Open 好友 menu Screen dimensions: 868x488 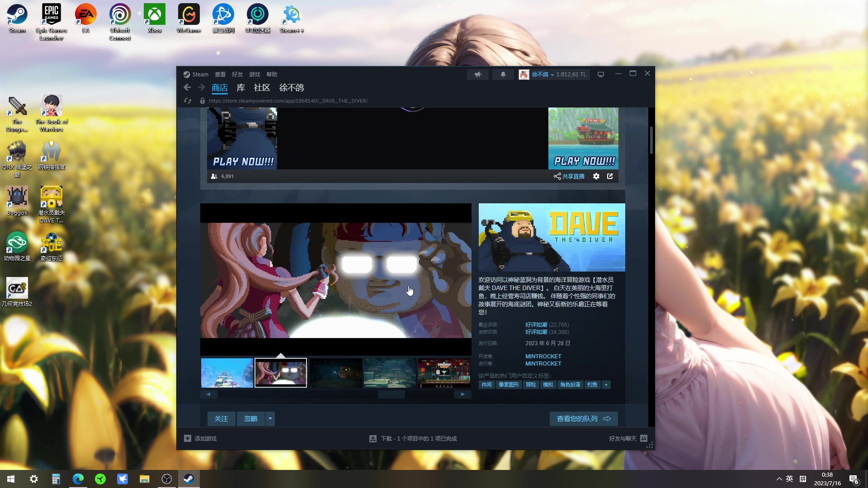point(237,75)
